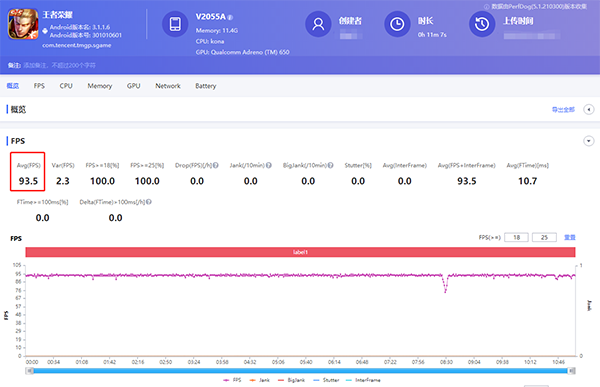Toggle FPS series in chart legend
Screen dimensions: 600x387
click(x=232, y=380)
